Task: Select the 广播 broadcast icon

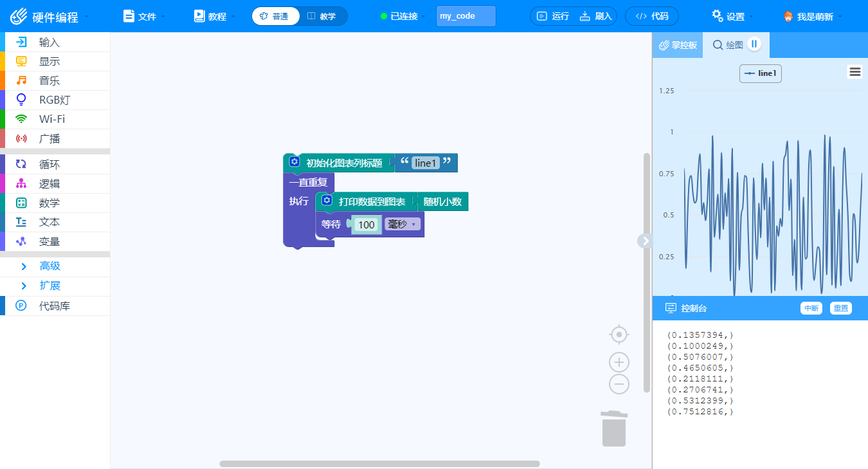Action: (21, 138)
